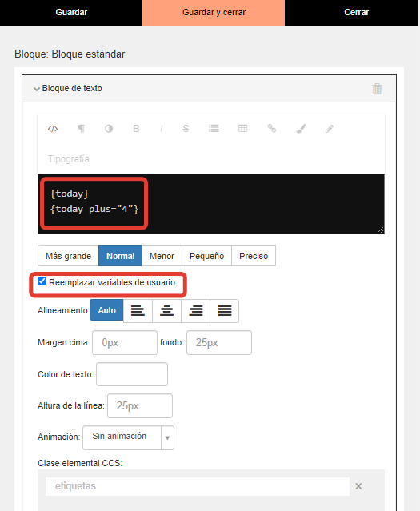Click the Color de texto field
This screenshot has width=420, height=511.
[x=132, y=374]
